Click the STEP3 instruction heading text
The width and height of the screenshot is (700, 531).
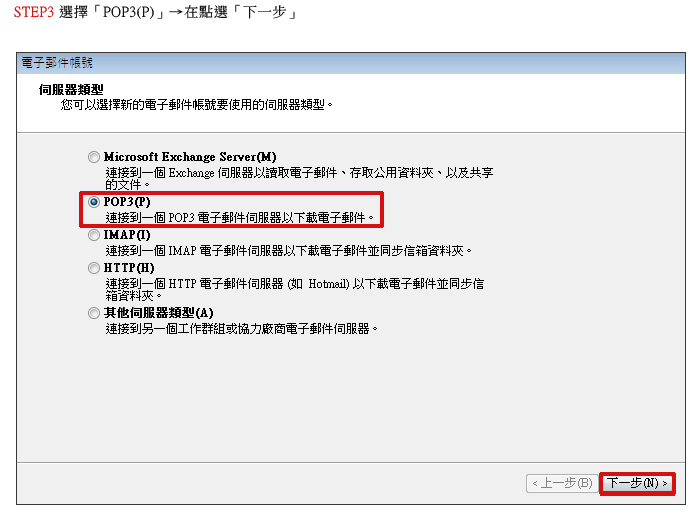point(155,12)
